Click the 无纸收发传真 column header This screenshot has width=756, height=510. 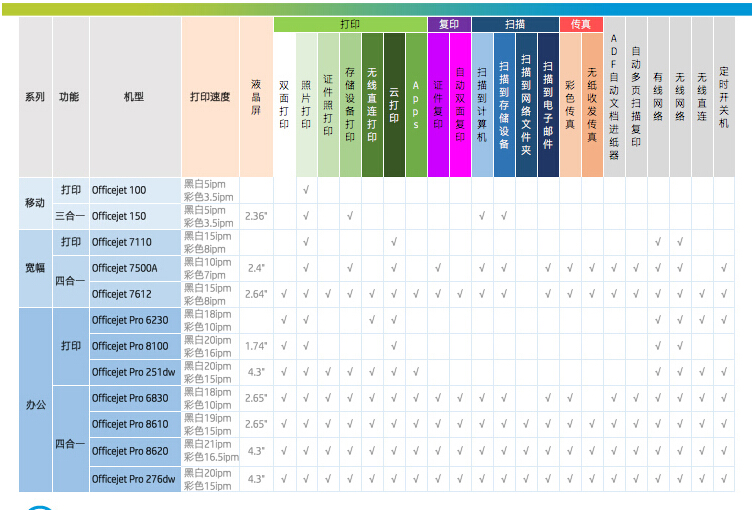pos(592,105)
